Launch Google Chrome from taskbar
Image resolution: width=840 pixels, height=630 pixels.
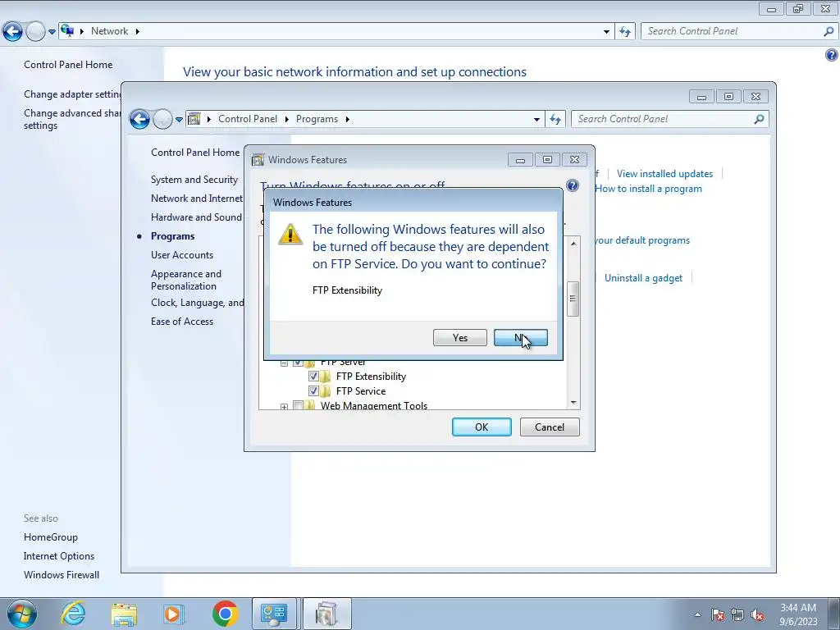click(x=225, y=614)
